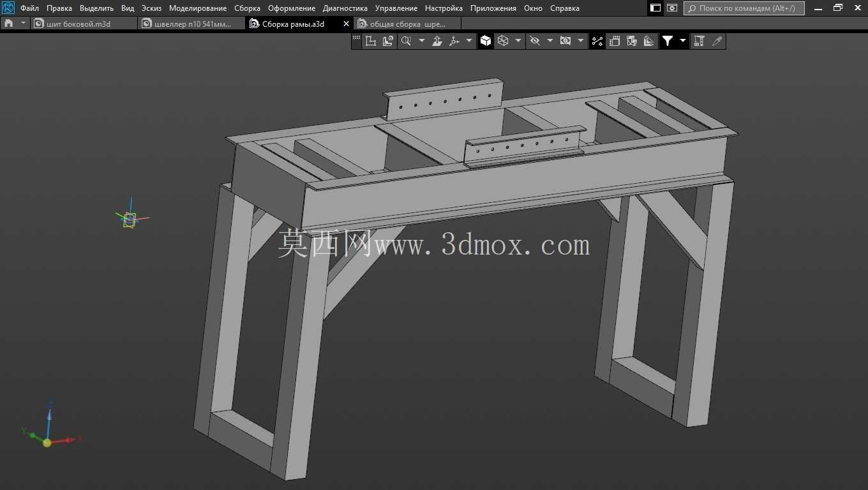The image size is (868, 490).
Task: Click the origin coordinate marker in viewport
Action: click(x=130, y=219)
